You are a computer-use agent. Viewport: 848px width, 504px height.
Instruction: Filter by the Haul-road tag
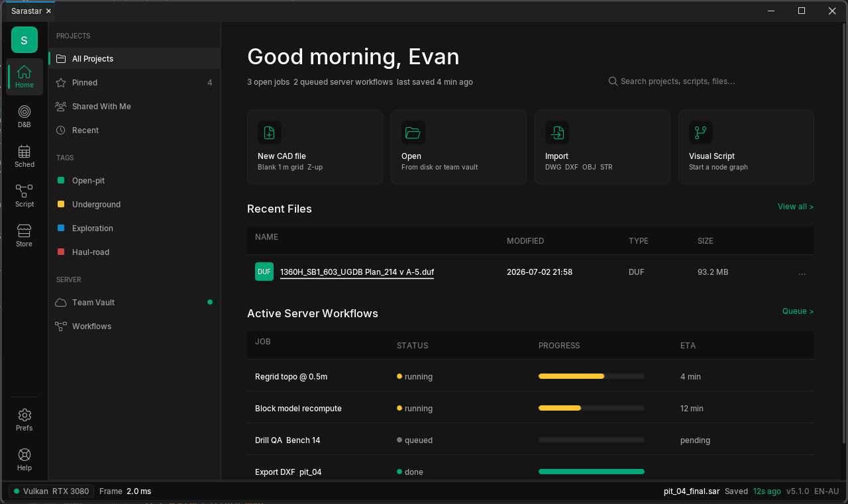coord(134,252)
